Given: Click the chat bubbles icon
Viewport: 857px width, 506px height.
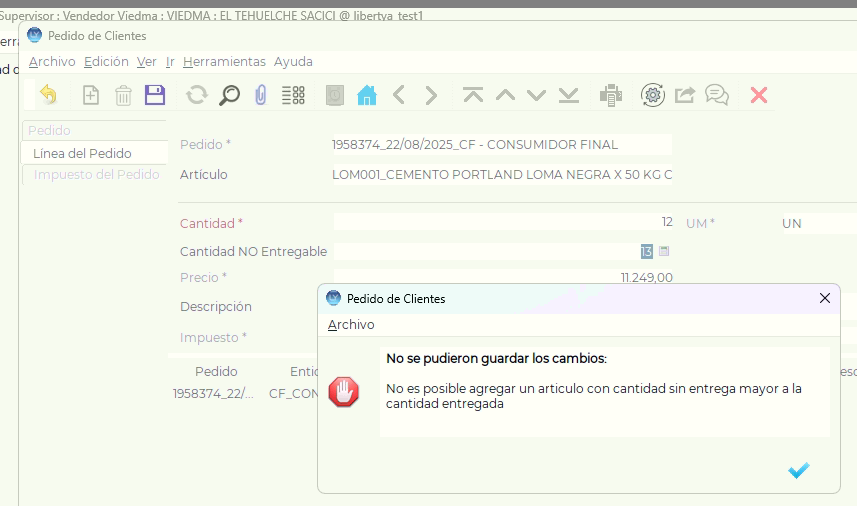Looking at the screenshot, I should pos(717,95).
